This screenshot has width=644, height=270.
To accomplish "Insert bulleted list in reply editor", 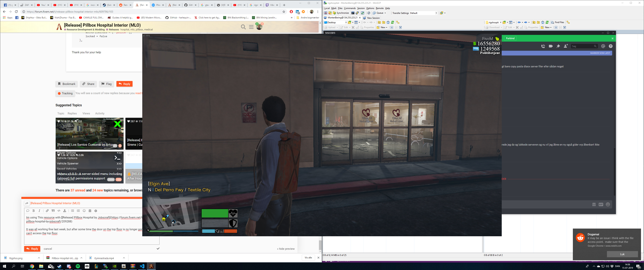I will pyautogui.click(x=72, y=211).
